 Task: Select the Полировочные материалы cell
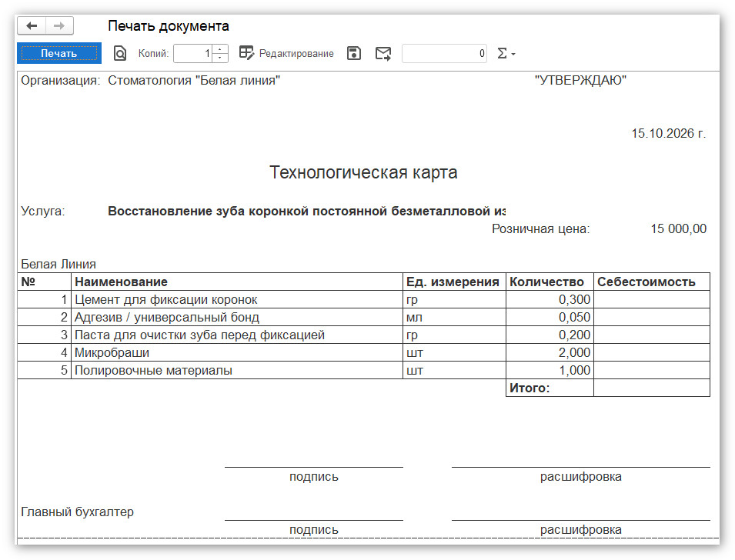tap(237, 370)
